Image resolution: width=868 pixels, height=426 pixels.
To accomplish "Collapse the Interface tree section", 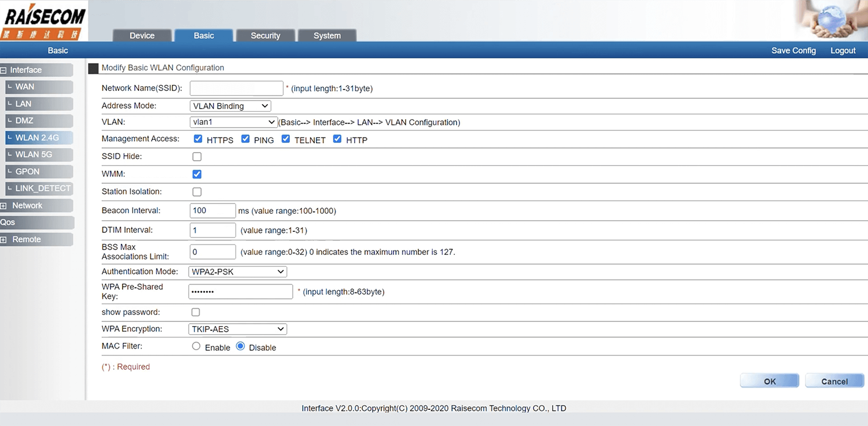I will [x=4, y=71].
